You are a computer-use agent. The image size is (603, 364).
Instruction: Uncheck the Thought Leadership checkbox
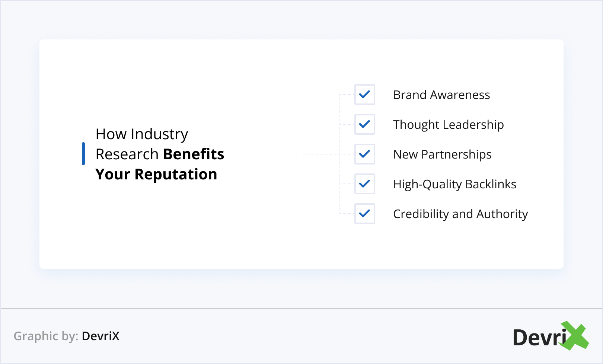coord(364,124)
